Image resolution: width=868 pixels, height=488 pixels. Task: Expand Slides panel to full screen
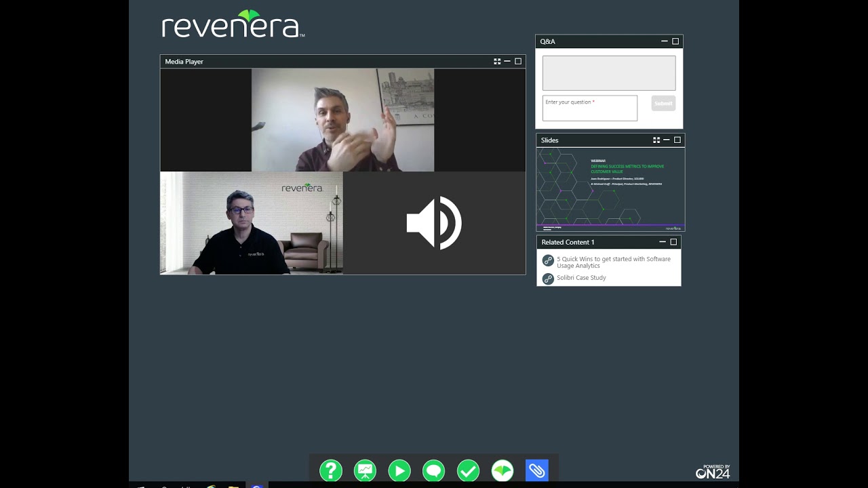click(656, 140)
